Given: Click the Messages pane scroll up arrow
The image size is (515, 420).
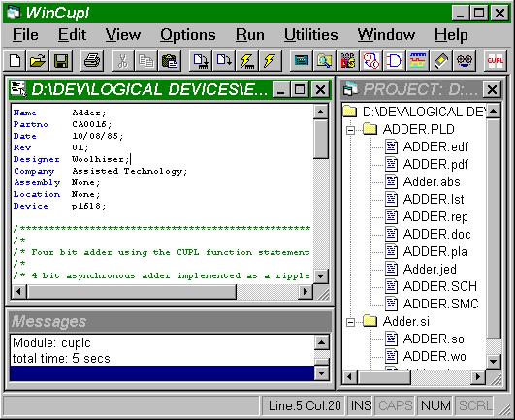Looking at the screenshot, I should coord(321,342).
